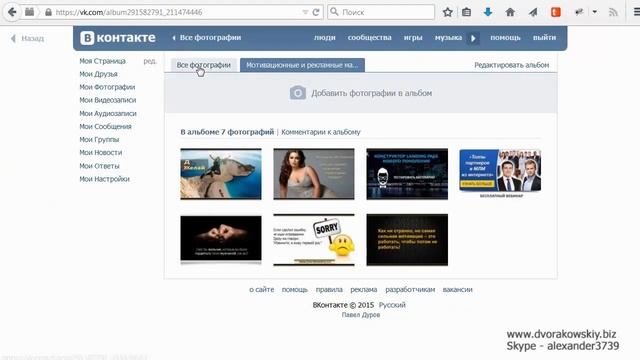
Task: Click Русский language link
Action: pos(392,305)
